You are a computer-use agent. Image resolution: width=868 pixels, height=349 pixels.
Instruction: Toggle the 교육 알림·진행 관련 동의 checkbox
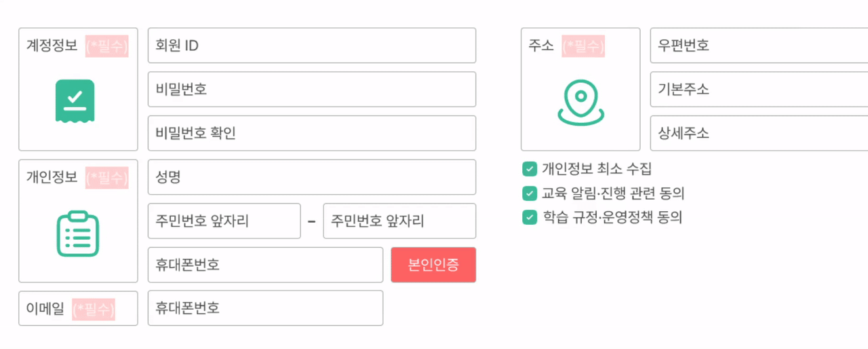click(530, 194)
